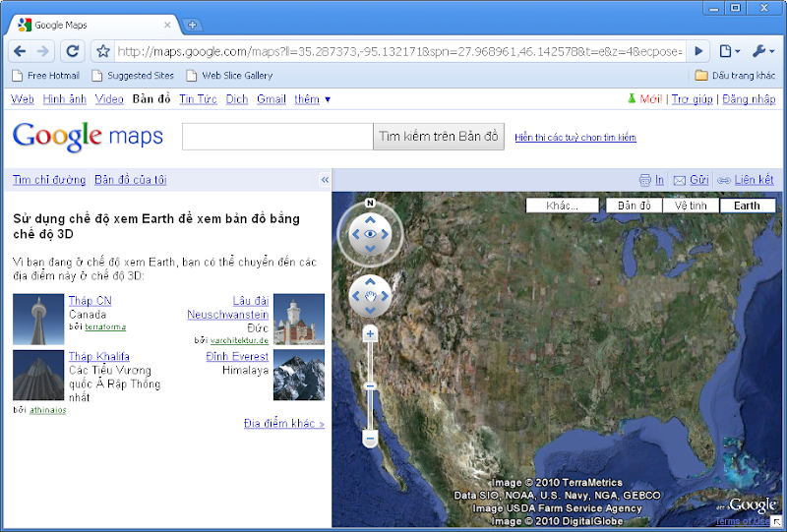Go back with the browser back arrow
Screen dimensions: 787x532
coord(20,51)
